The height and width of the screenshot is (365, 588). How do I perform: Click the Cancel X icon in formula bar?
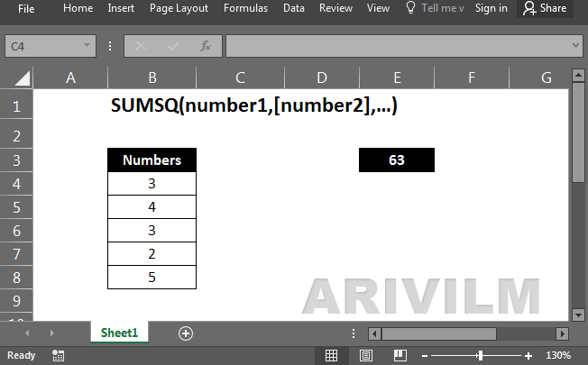point(140,45)
